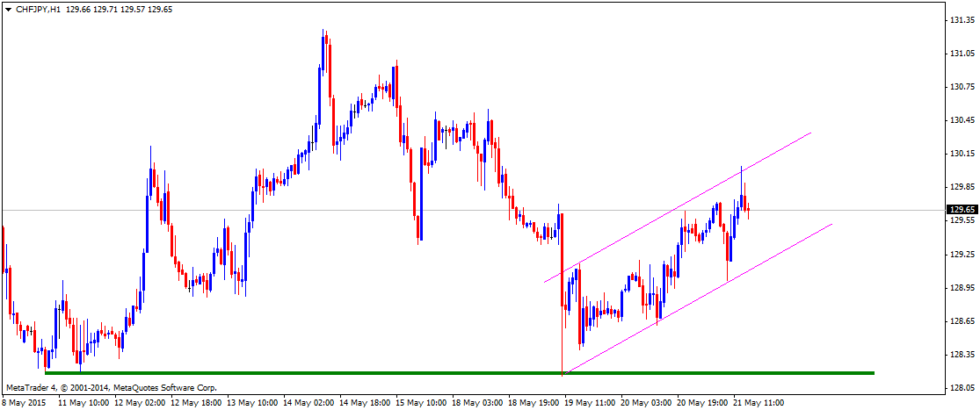Screen dimensions: 980x410
Task: Click the 131.35 price scale label
Action: point(962,20)
